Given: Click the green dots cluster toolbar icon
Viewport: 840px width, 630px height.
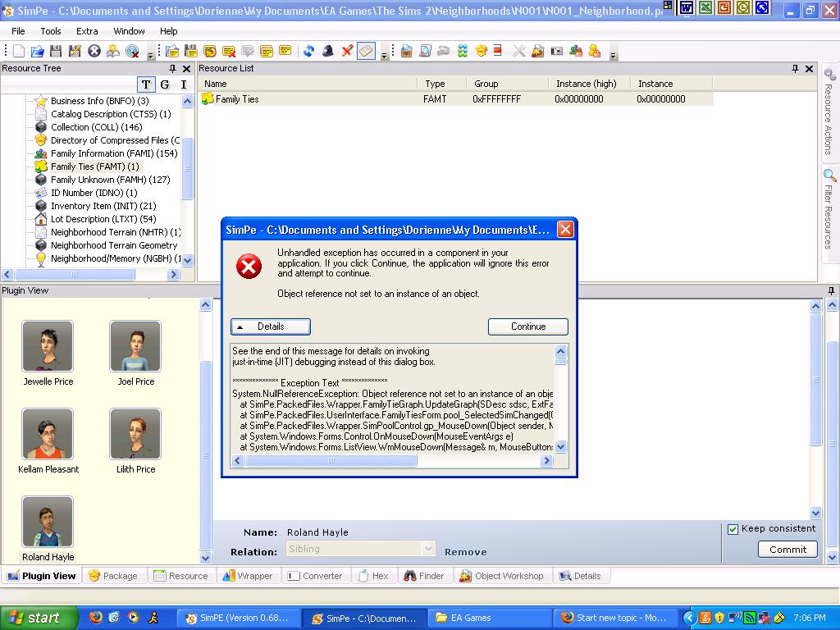Looking at the screenshot, I should pyautogui.click(x=463, y=52).
